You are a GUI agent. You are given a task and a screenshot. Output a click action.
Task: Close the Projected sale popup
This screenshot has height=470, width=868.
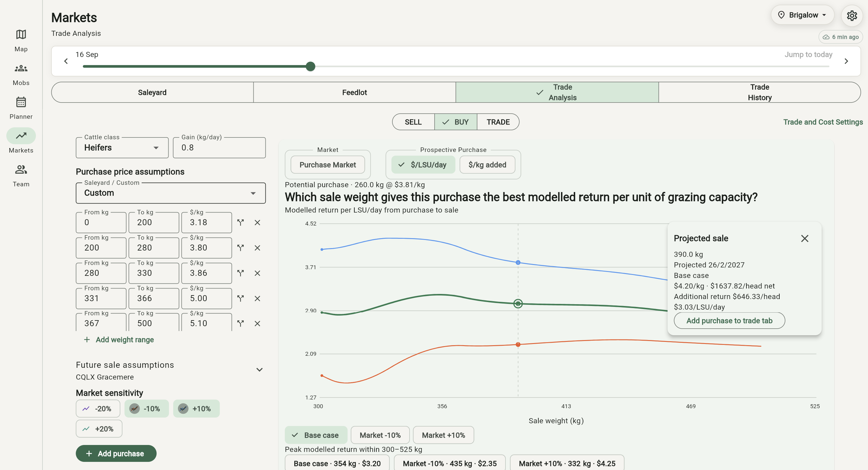click(804, 238)
